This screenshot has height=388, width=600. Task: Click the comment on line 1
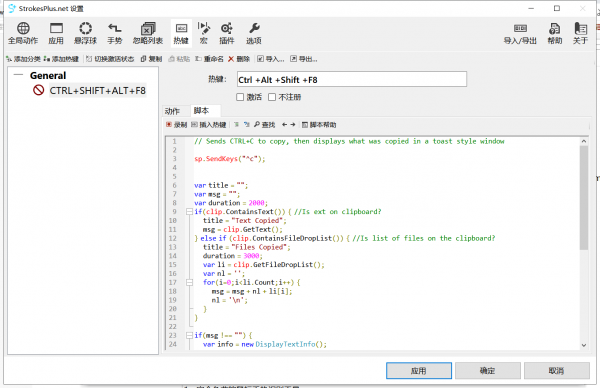tap(349, 141)
